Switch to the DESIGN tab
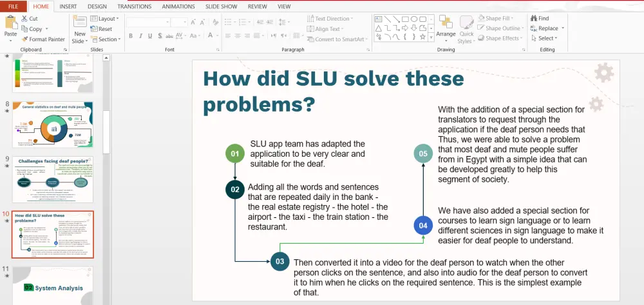Image resolution: width=644 pixels, height=305 pixels. [x=97, y=6]
